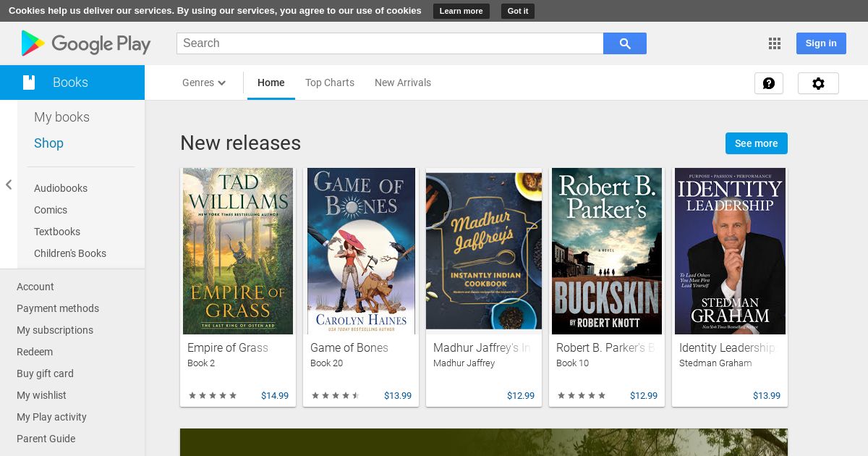Click the Google Play logo
Screen dimensions: 868x456
tap(86, 43)
